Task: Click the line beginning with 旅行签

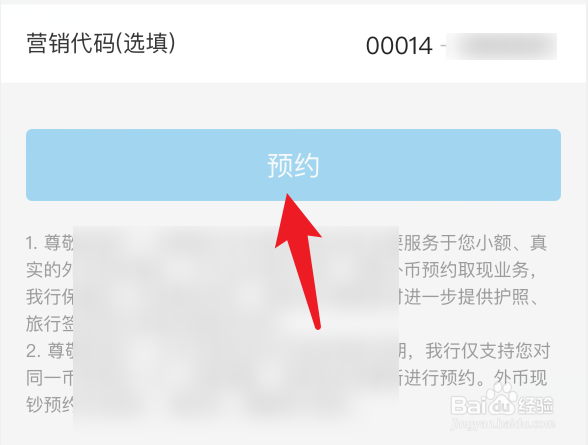Action: (x=50, y=324)
